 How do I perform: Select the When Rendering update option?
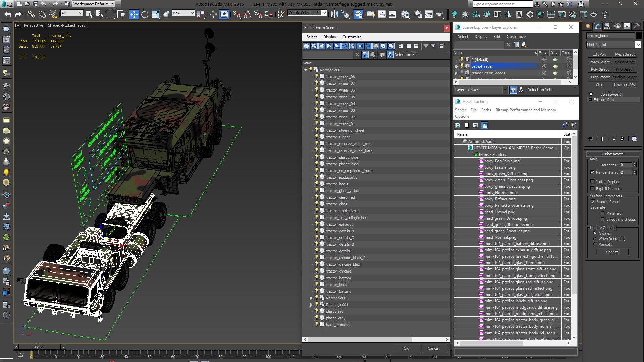point(595,239)
